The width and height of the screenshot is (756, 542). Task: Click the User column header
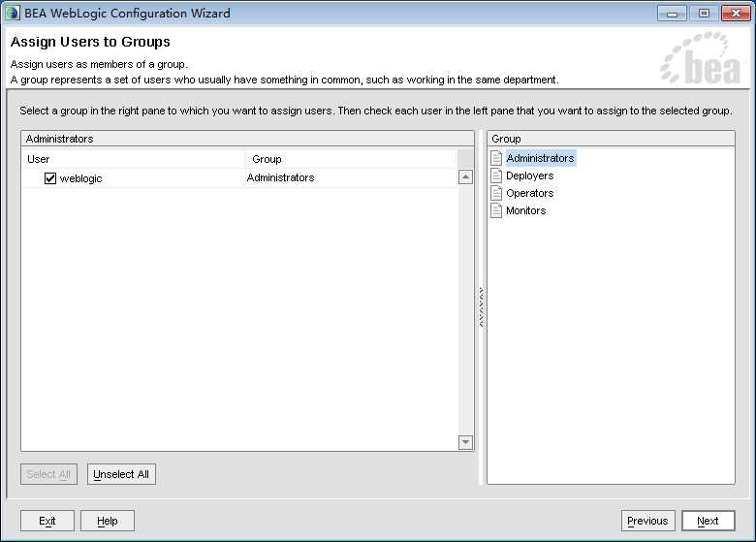(x=134, y=159)
